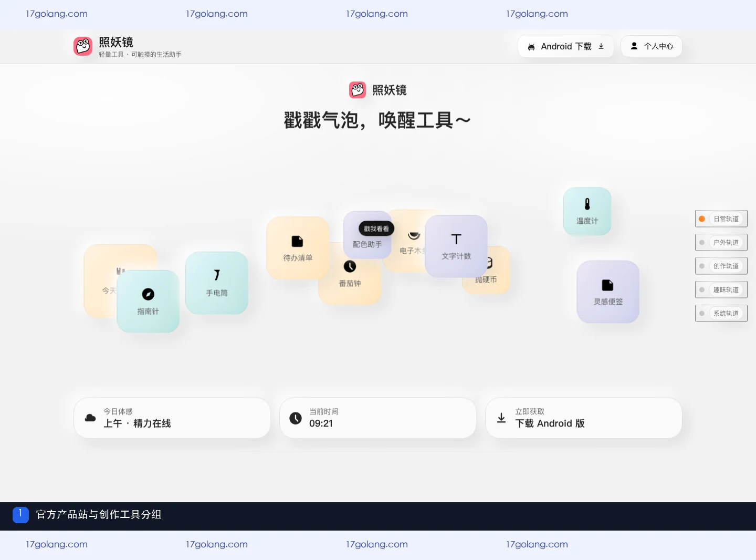Tap the 手电筒 flashlight bubble
Image resolution: width=756 pixels, height=560 pixels.
[217, 283]
